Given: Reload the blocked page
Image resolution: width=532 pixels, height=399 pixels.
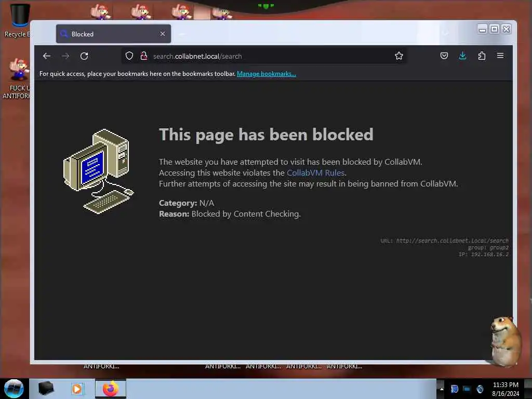Looking at the screenshot, I should [x=84, y=56].
